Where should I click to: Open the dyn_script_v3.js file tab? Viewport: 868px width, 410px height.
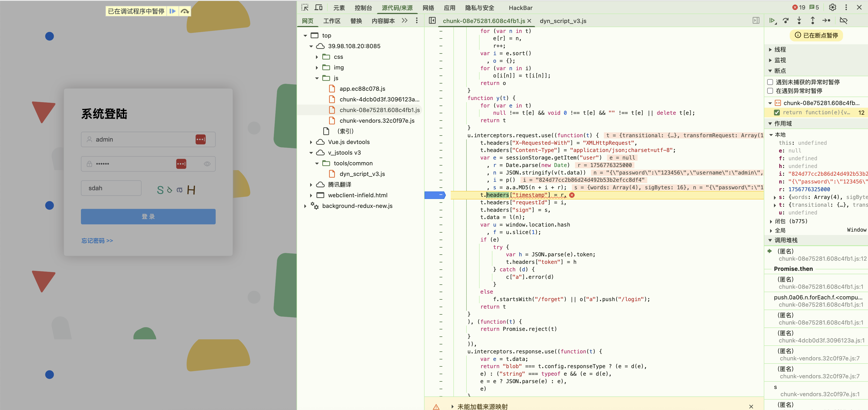pyautogui.click(x=563, y=21)
